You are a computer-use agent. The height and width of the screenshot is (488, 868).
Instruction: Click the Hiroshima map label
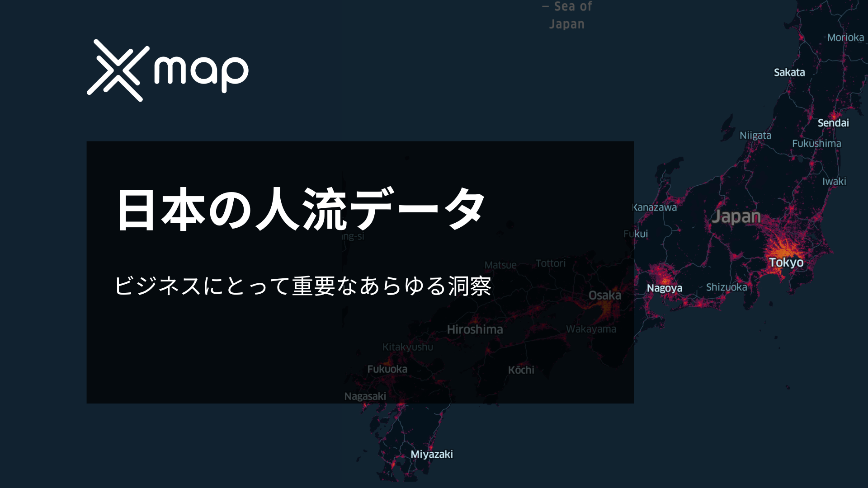(475, 329)
